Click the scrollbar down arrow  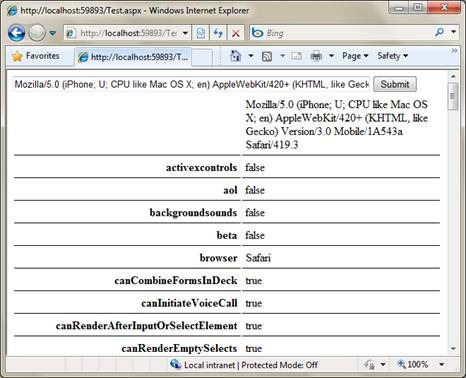[x=453, y=349]
